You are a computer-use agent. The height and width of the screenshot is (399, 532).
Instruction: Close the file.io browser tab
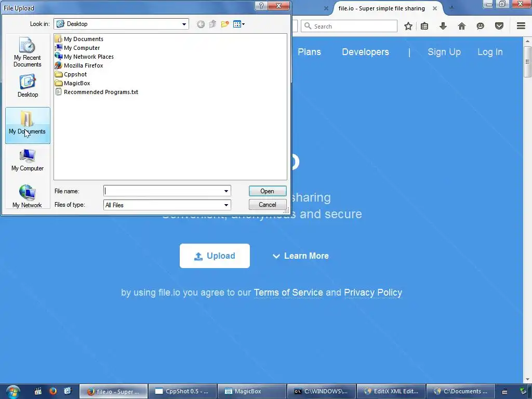point(435,8)
